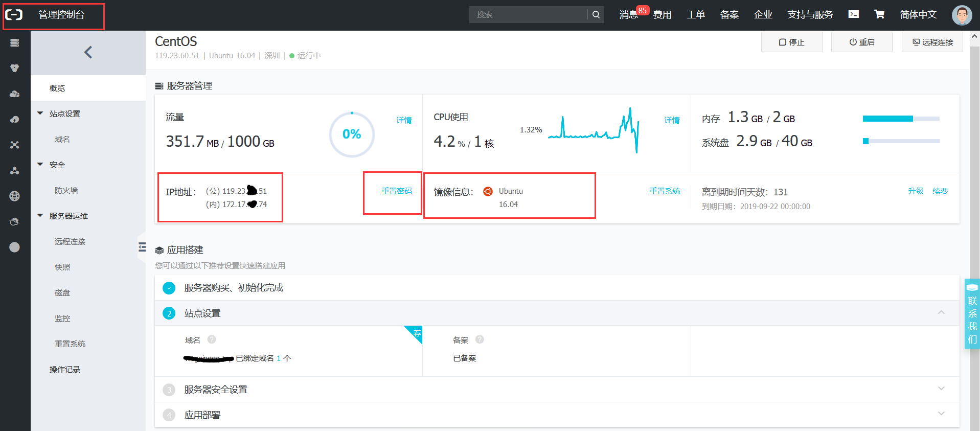This screenshot has width=980, height=431.
Task: Focus the 搜索 input field
Action: (x=528, y=15)
